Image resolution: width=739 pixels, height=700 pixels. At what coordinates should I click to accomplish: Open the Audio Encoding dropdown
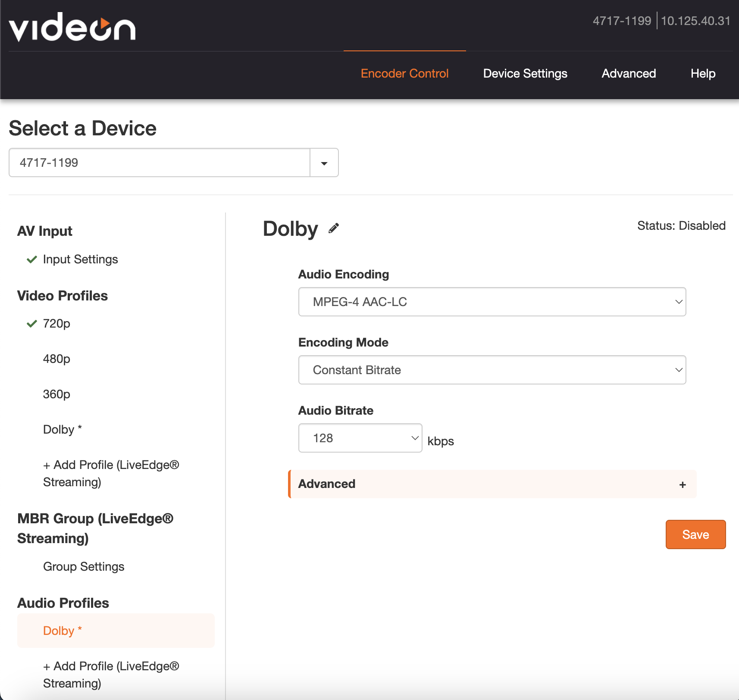tap(492, 302)
